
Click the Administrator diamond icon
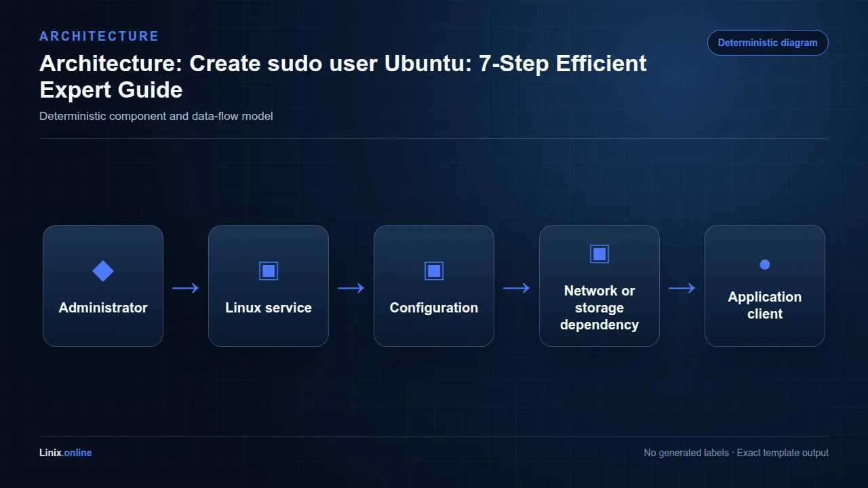coord(103,271)
